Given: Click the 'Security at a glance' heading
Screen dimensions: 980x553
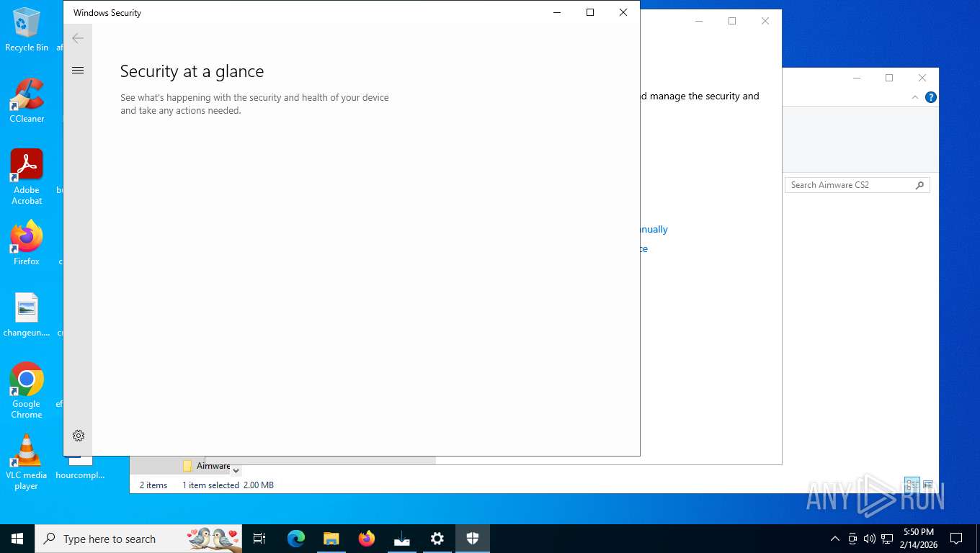Looking at the screenshot, I should (x=192, y=71).
